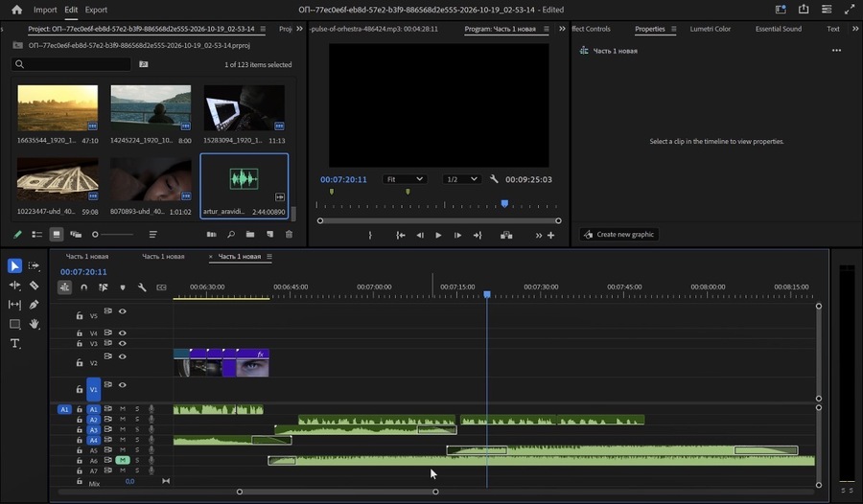Delete selected project item with trash icon

289,235
